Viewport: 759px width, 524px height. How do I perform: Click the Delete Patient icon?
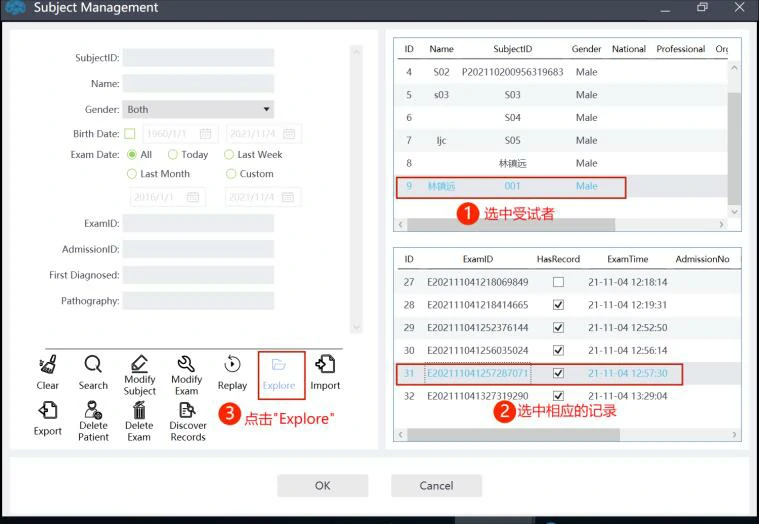click(93, 411)
